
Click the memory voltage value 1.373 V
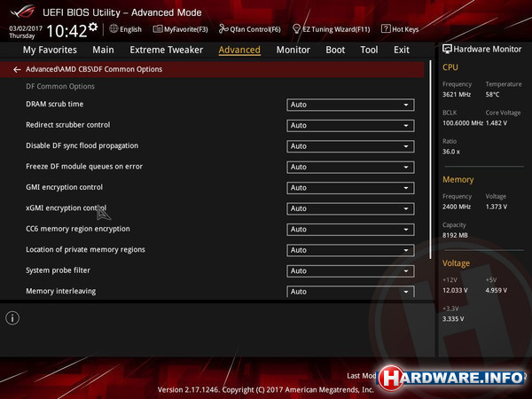point(496,207)
